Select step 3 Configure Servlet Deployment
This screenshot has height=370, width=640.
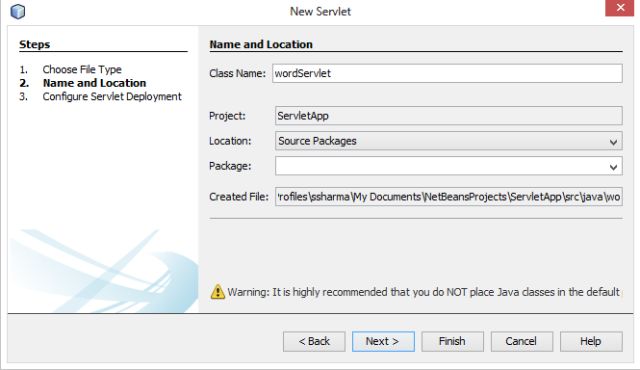coord(112,97)
